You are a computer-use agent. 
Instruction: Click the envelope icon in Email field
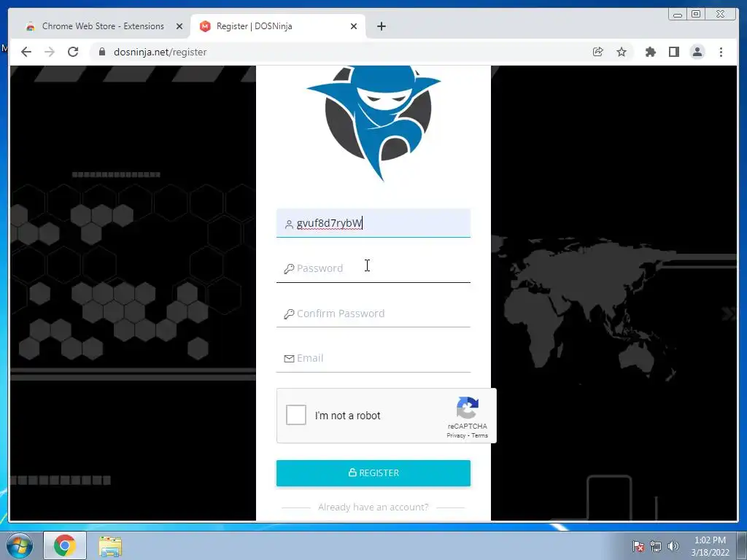(289, 359)
